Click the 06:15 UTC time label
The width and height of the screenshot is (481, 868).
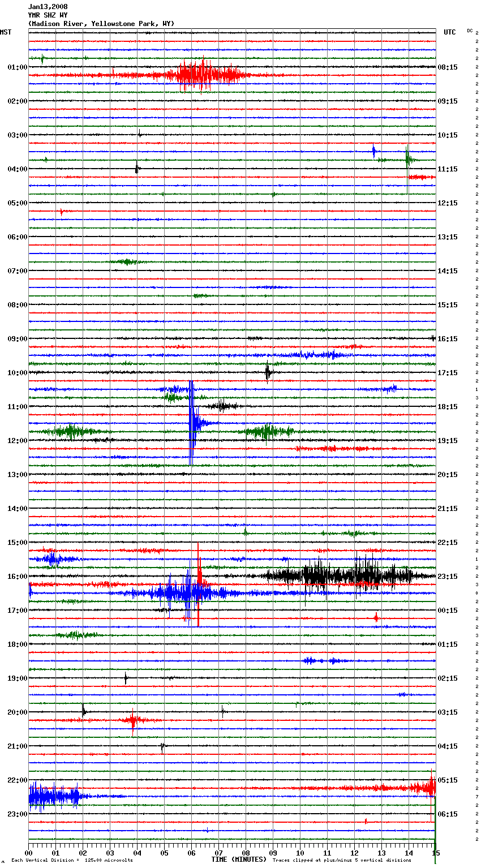(448, 814)
